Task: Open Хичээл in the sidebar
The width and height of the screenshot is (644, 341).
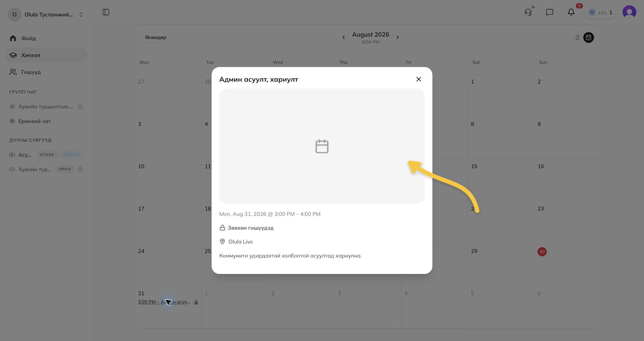Action: click(x=46, y=55)
